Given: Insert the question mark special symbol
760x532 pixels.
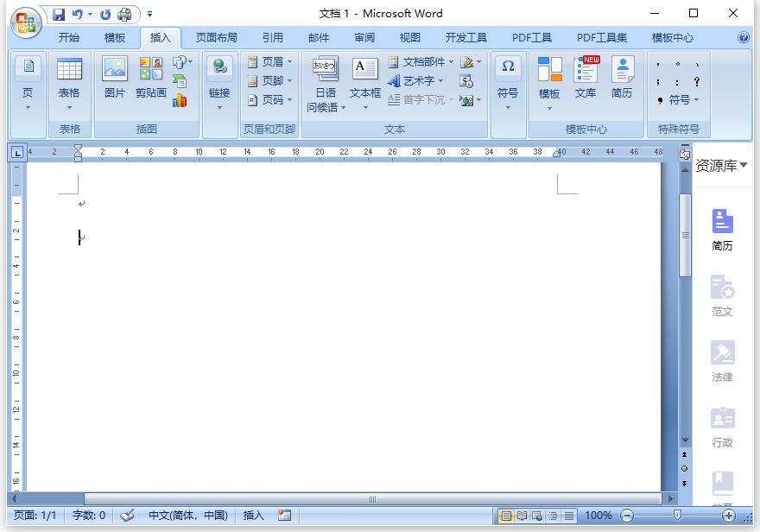Looking at the screenshot, I should [x=696, y=81].
